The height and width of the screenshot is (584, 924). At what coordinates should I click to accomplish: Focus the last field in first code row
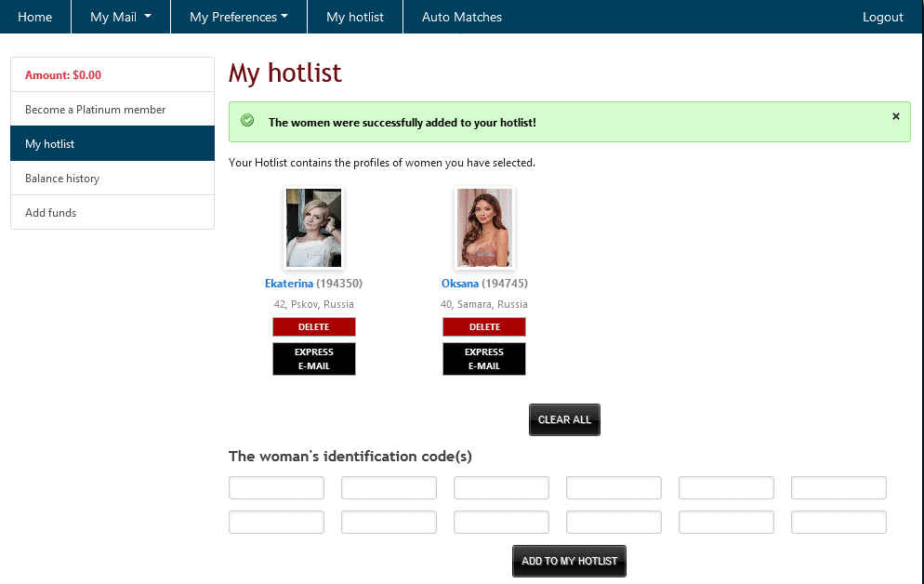point(839,488)
